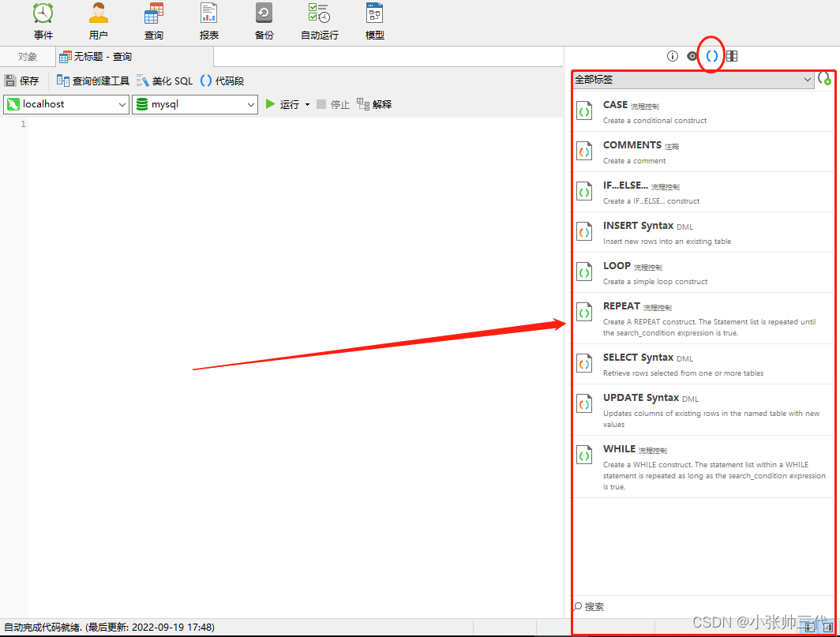840x637 pixels.
Task: Select the REPEAT snippet
Action: tap(704, 318)
